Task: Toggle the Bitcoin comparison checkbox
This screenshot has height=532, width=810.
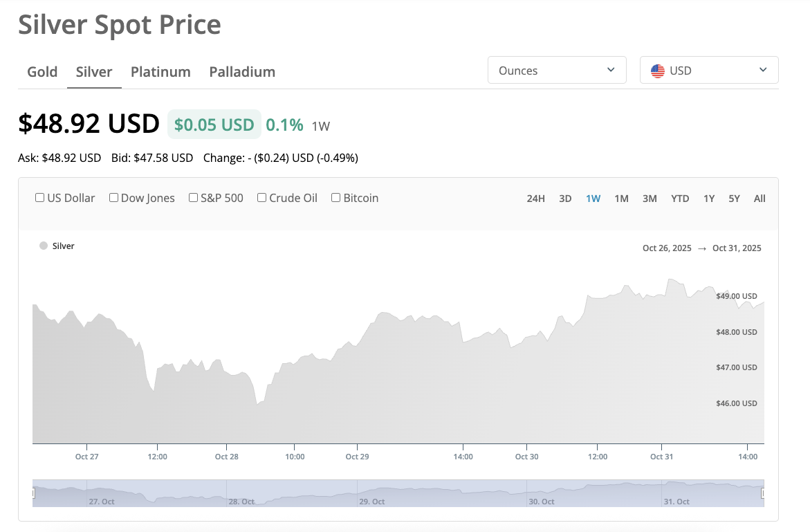Action: click(x=336, y=198)
